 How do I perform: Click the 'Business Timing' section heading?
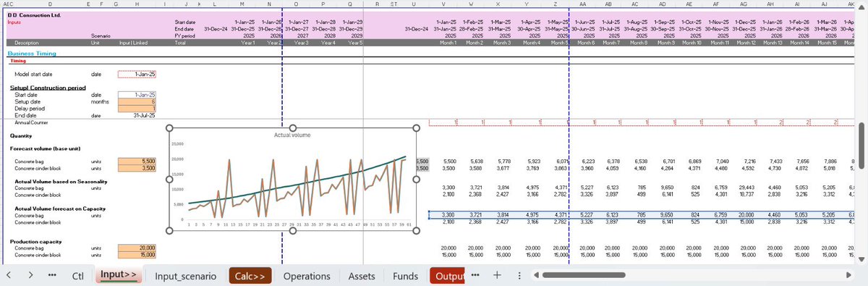tap(32, 54)
